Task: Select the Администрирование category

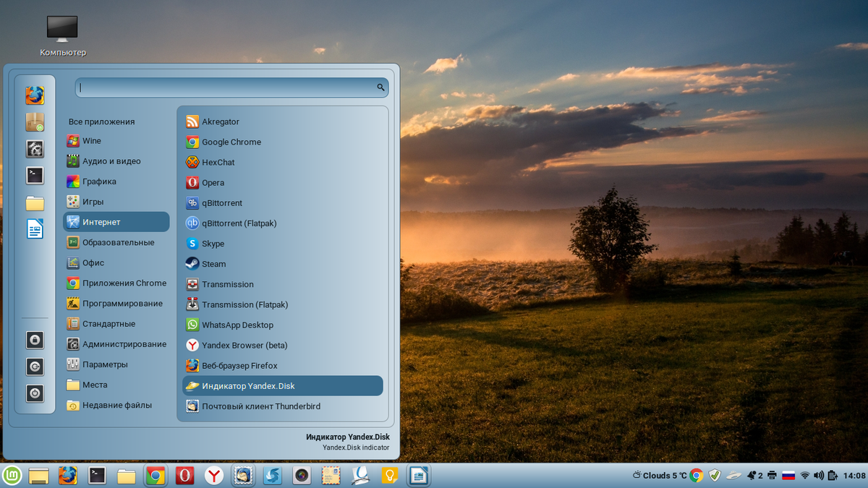Action: [x=116, y=344]
